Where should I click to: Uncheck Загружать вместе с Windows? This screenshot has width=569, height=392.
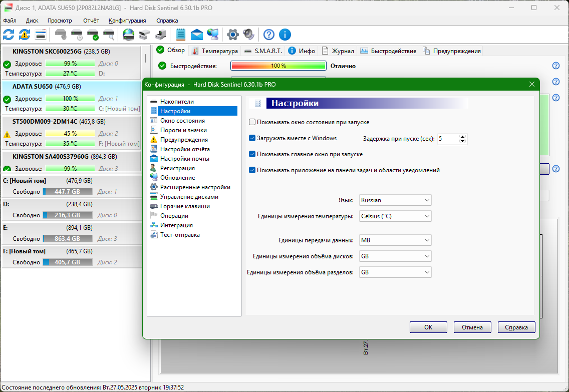pos(252,138)
